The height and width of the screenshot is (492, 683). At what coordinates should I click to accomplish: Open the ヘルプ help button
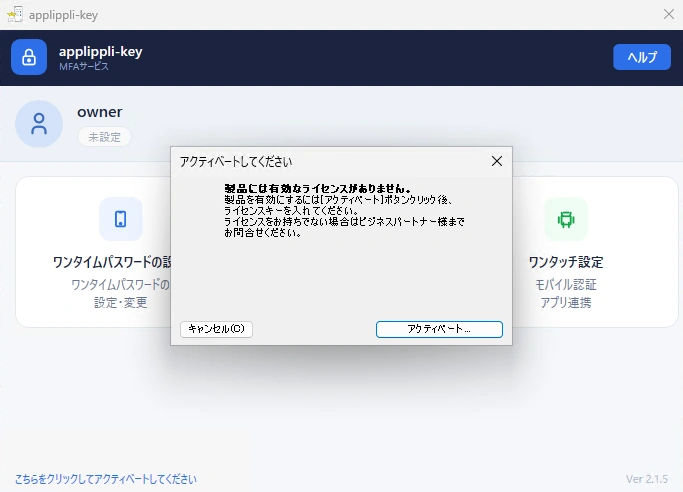tap(642, 57)
